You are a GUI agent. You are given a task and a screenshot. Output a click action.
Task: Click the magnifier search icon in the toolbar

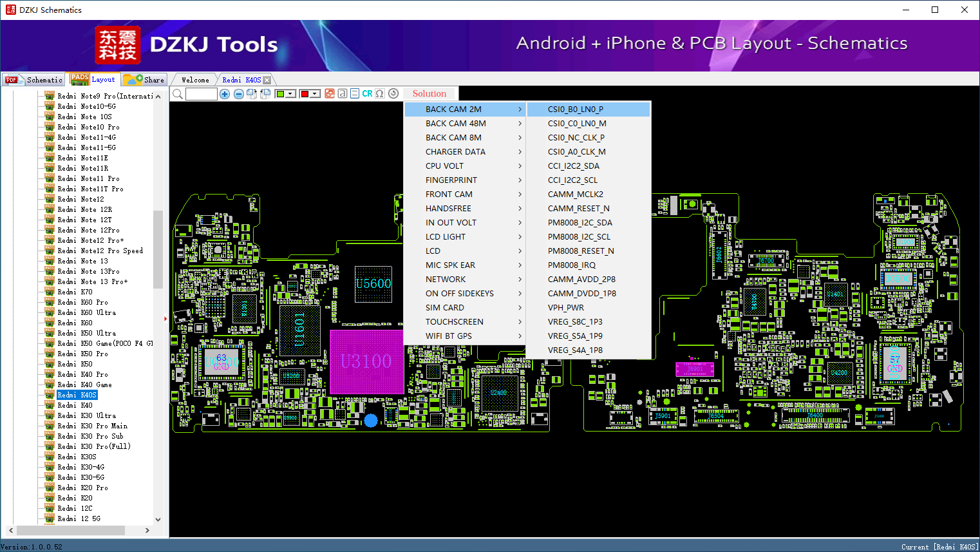click(x=178, y=94)
